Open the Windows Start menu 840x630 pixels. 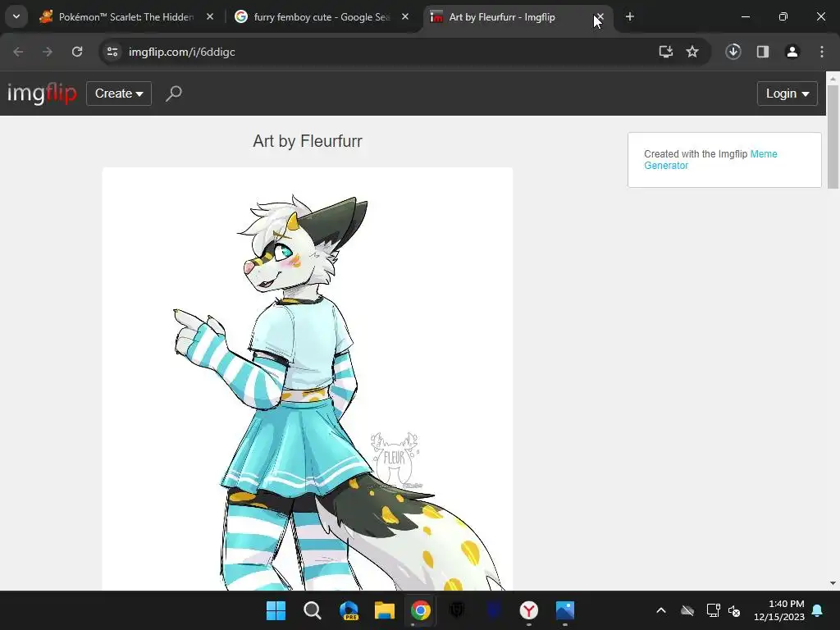276,610
